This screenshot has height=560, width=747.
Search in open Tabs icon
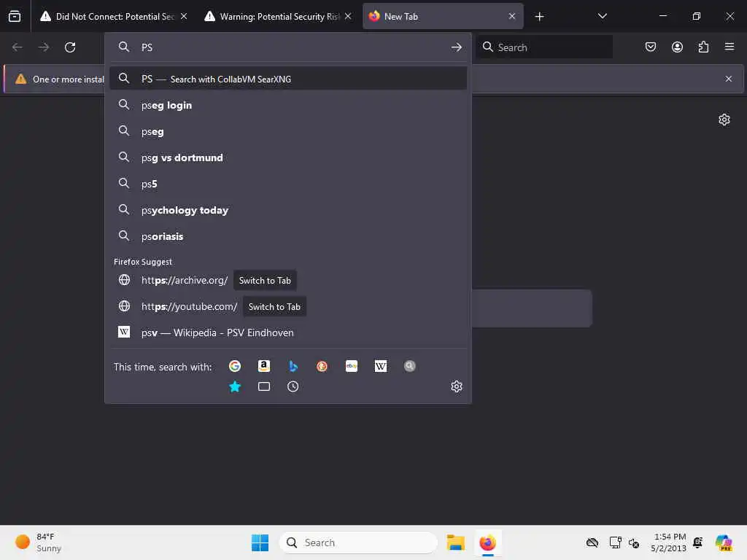click(x=264, y=386)
